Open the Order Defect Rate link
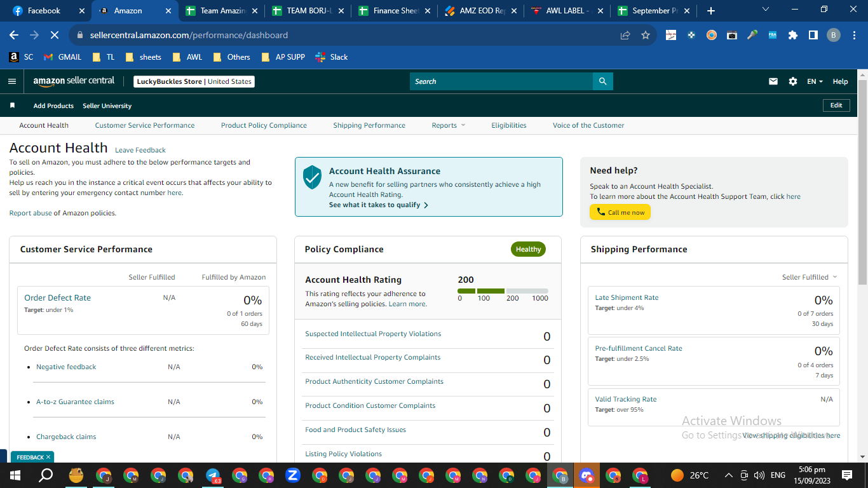Image resolution: width=868 pixels, height=488 pixels. [57, 297]
